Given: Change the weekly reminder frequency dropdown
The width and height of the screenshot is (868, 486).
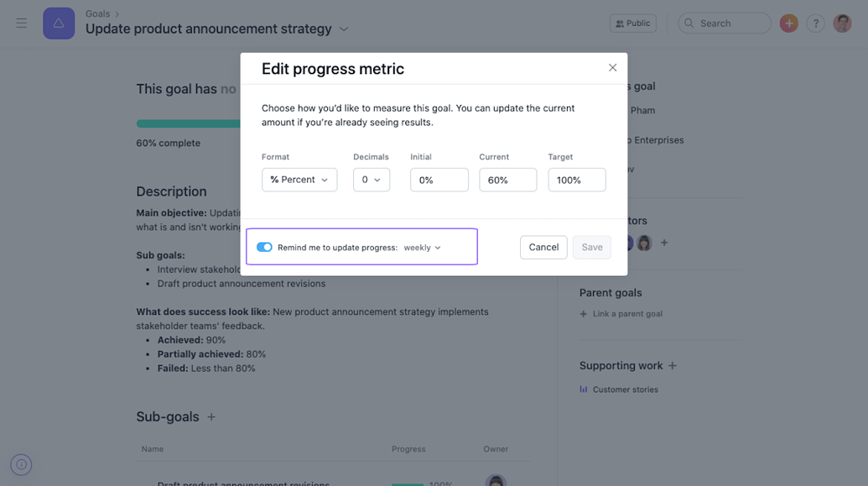Looking at the screenshot, I should (422, 248).
